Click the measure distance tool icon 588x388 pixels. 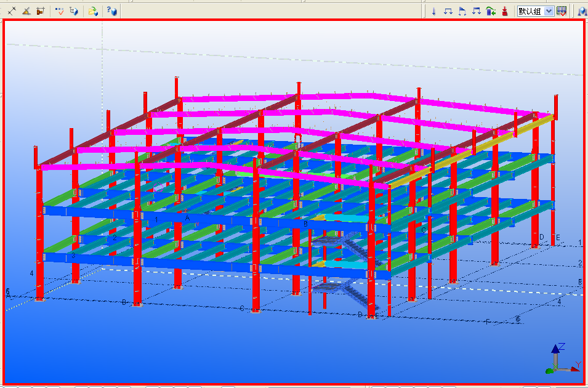click(12, 11)
